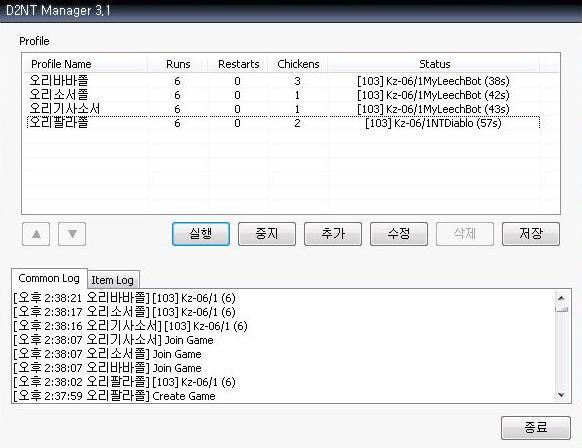
Task: Click status Kz-06/1MyLeechBot (43s)
Action: tap(433, 109)
